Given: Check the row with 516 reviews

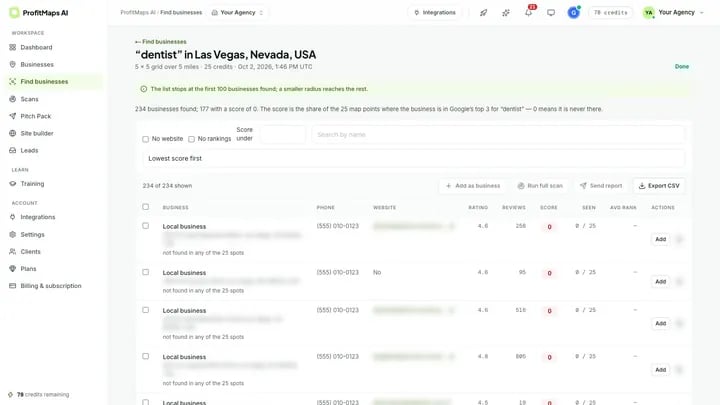Looking at the screenshot, I should pyautogui.click(x=146, y=310).
